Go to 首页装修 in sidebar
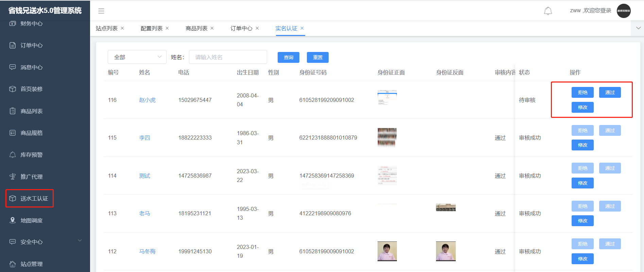The width and height of the screenshot is (644, 272). [x=31, y=89]
